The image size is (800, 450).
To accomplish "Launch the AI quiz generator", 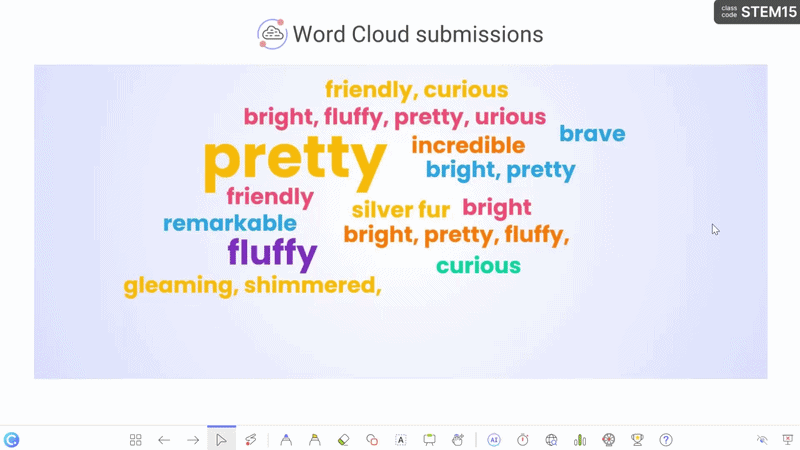I will coord(494,440).
